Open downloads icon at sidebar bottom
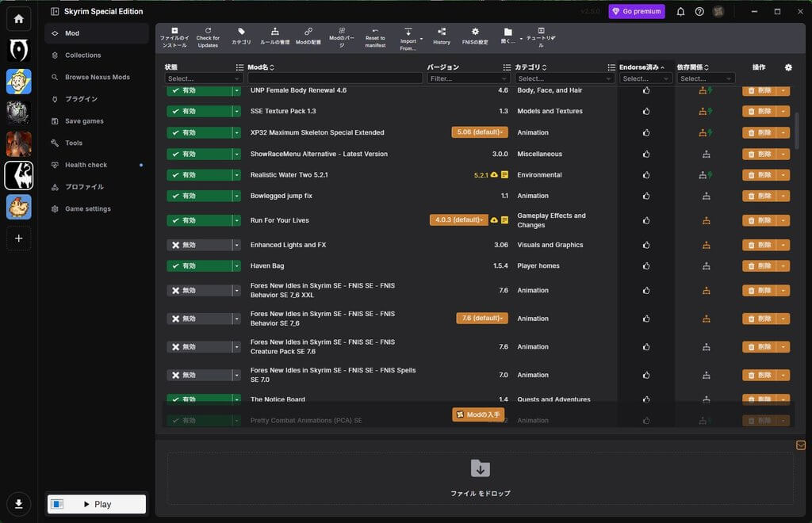Image resolution: width=812 pixels, height=523 pixels. (x=19, y=504)
